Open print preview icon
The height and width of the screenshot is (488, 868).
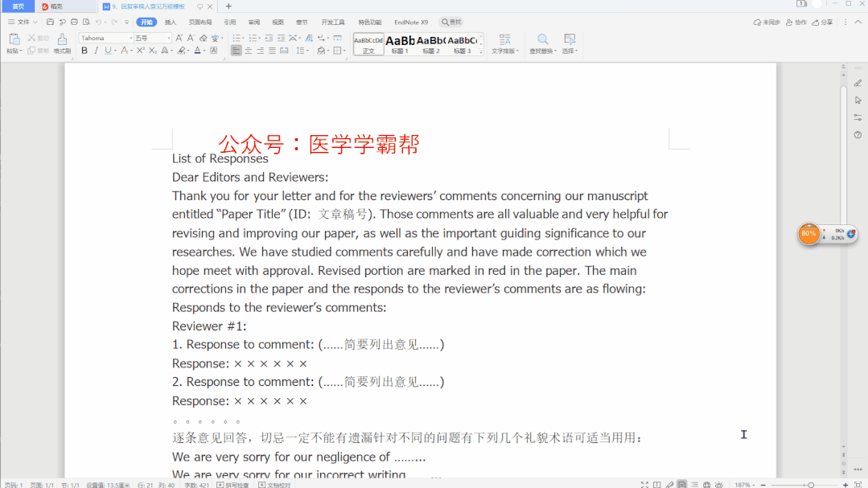[86, 23]
